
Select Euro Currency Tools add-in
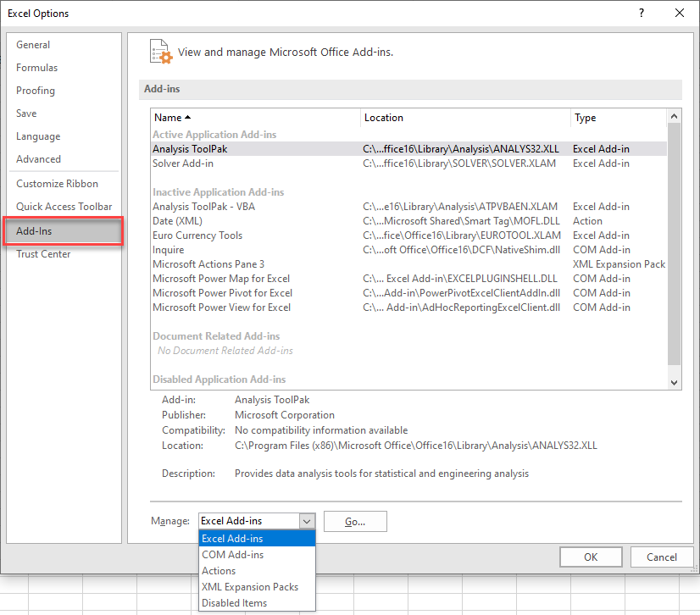(408, 235)
